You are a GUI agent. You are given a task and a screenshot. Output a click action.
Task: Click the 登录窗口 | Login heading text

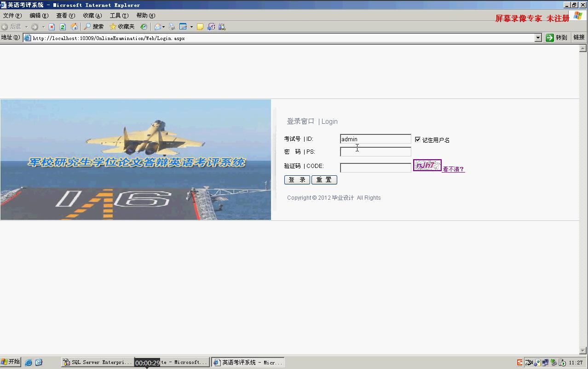pyautogui.click(x=312, y=121)
